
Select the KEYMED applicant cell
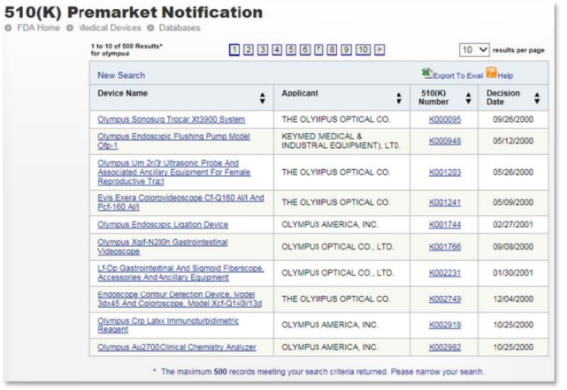(x=341, y=141)
